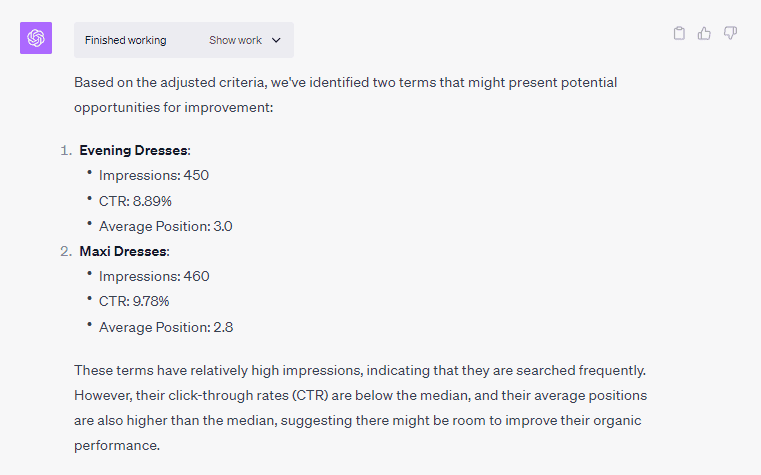Mark the response with thumbs down
The width and height of the screenshot is (761, 475).
coord(730,33)
